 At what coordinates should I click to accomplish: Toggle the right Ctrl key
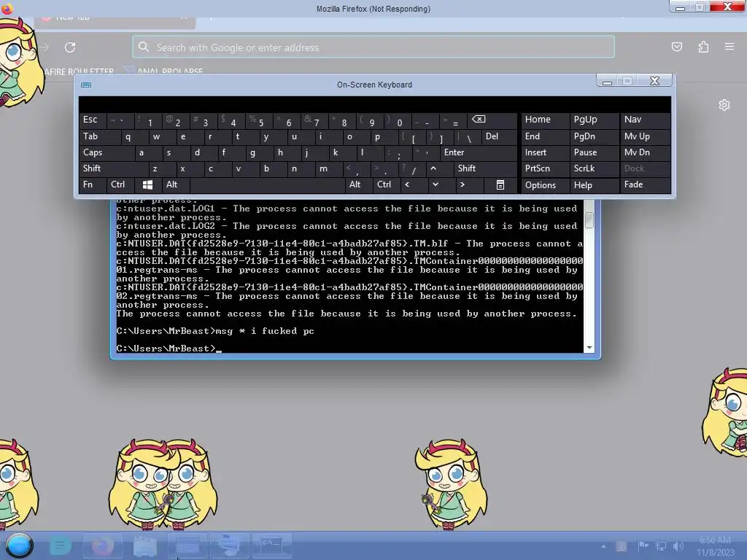pos(386,184)
